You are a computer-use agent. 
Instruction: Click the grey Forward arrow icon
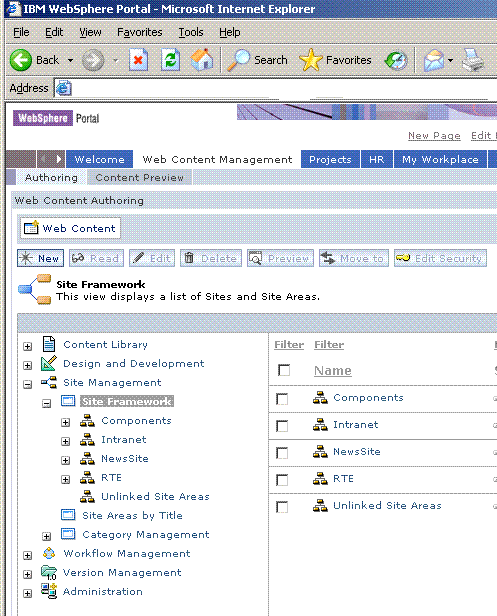click(93, 60)
